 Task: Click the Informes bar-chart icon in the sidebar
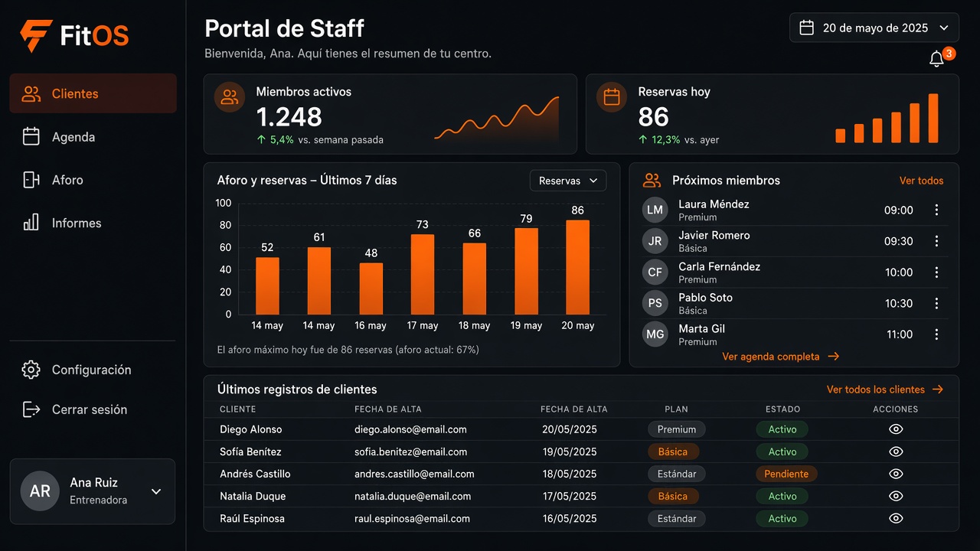pos(31,223)
